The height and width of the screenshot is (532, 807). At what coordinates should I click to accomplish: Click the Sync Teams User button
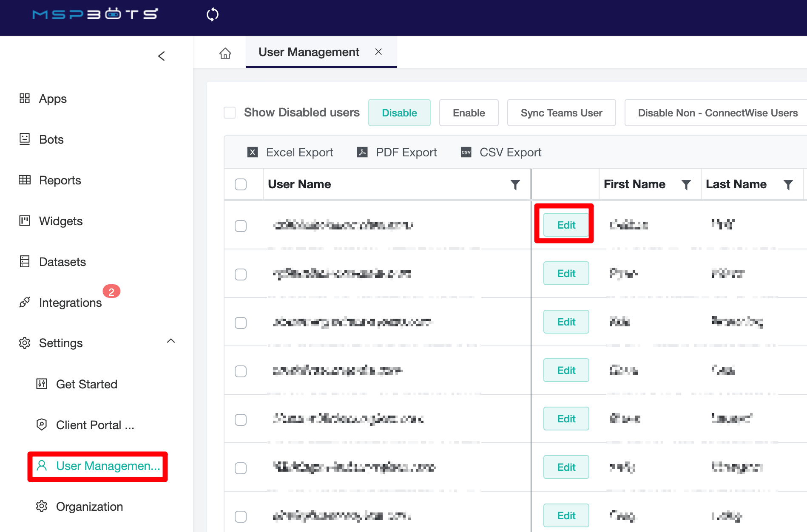coord(561,113)
